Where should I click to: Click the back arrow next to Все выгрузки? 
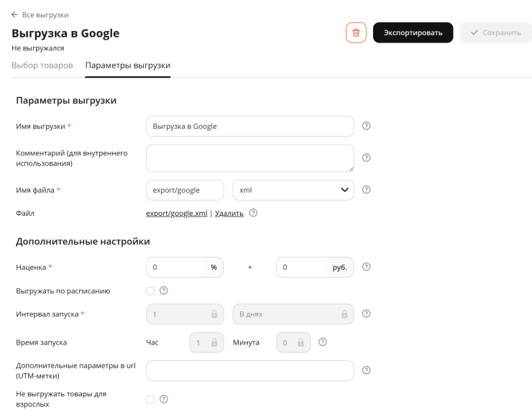coord(14,14)
